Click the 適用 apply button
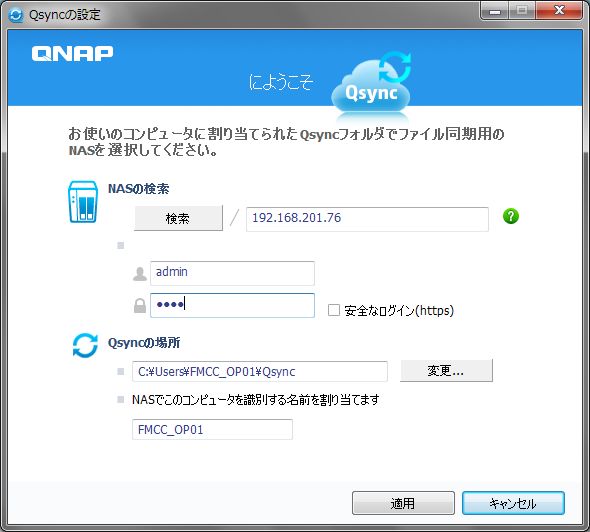The width and height of the screenshot is (590, 532). click(x=403, y=503)
